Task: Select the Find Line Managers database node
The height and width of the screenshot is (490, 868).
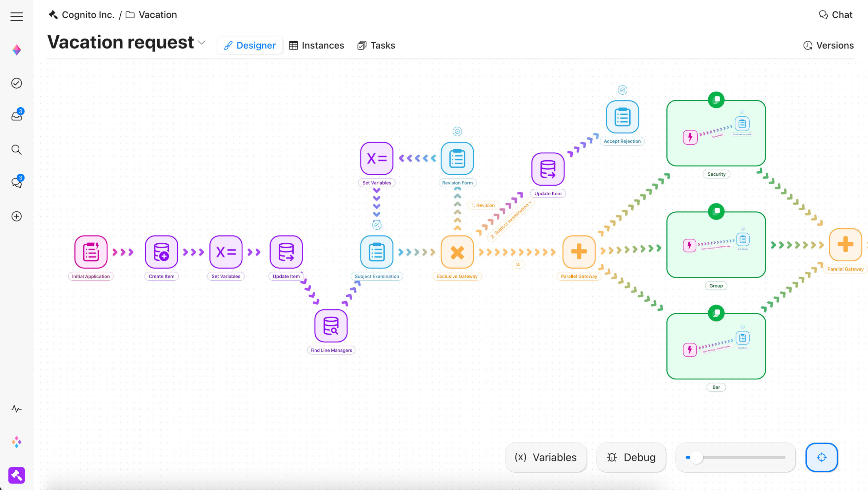Action: 331,326
